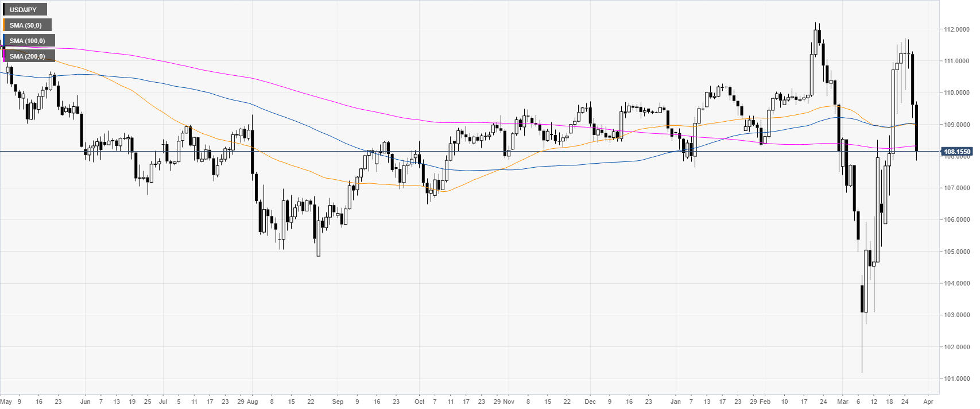Click the Sep label on time axis
The width and height of the screenshot is (980, 409).
pos(338,402)
